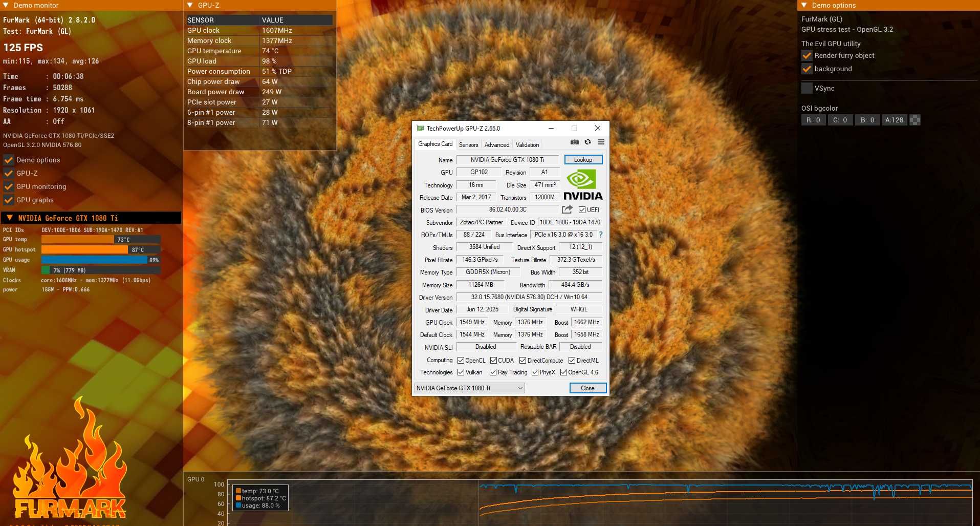Click the Close button in GPU-Z

coord(587,388)
